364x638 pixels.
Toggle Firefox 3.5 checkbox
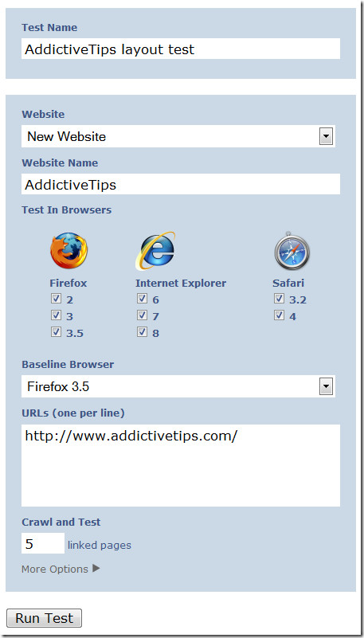56,332
